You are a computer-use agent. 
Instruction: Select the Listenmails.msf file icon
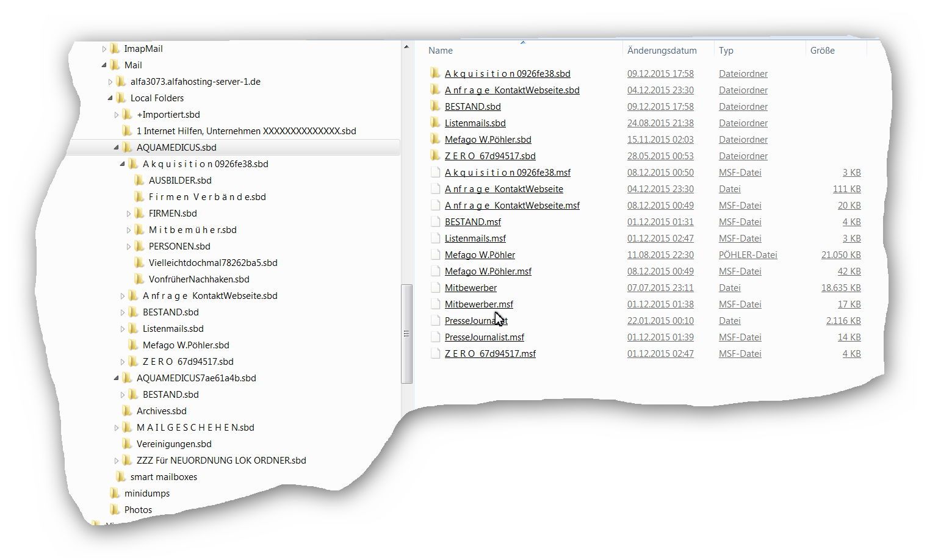pos(435,238)
